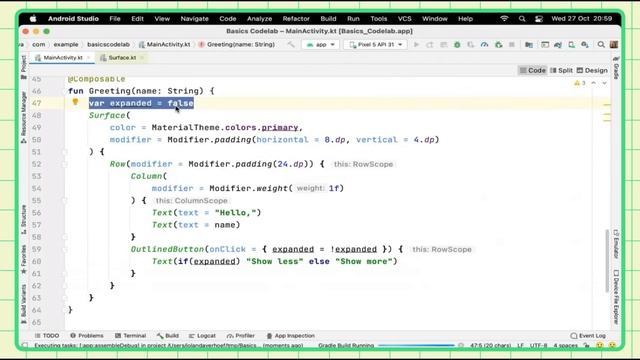
Task: Open the Event Log button
Action: [588, 336]
